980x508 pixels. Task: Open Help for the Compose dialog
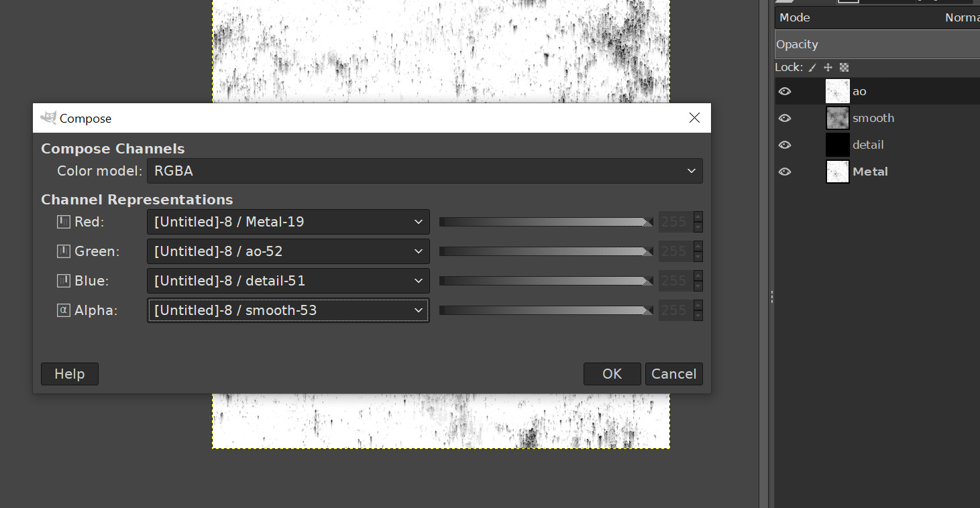tap(69, 374)
